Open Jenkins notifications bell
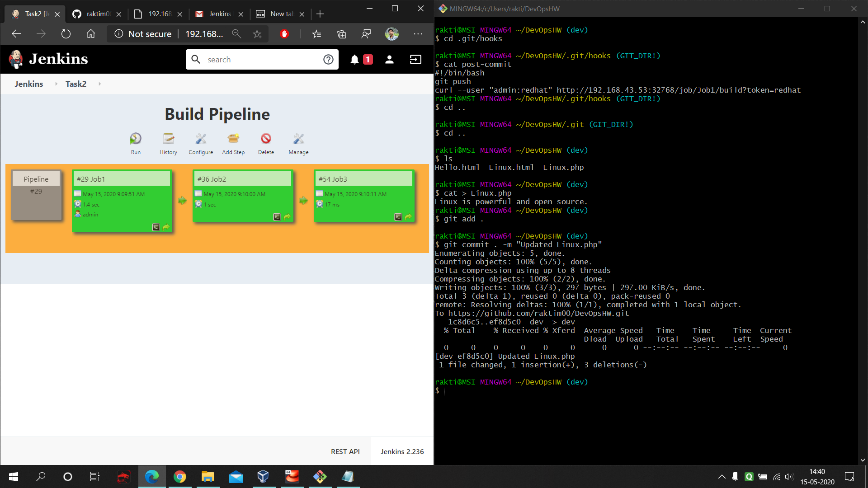The height and width of the screenshot is (488, 868). tap(354, 60)
